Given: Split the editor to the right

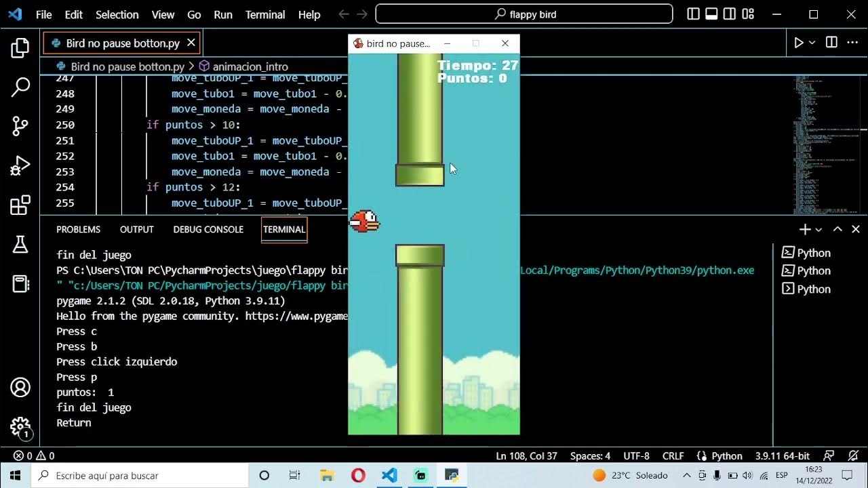Looking at the screenshot, I should click(831, 43).
